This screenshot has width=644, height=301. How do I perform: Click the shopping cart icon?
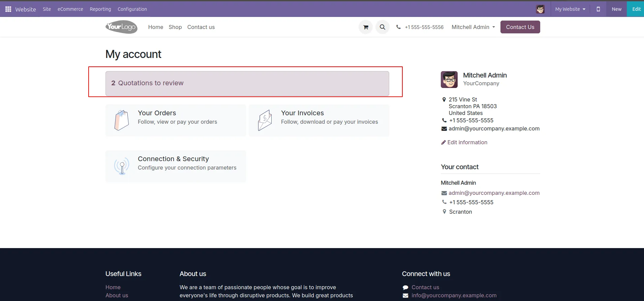[366, 27]
